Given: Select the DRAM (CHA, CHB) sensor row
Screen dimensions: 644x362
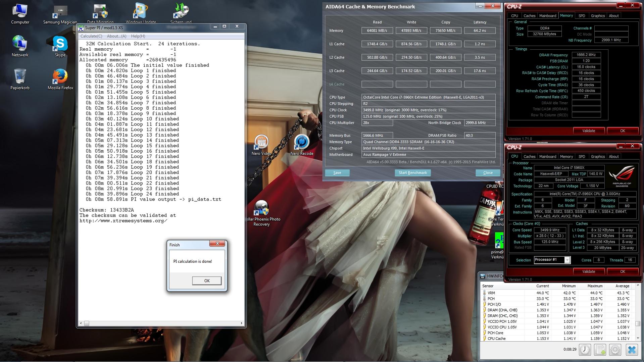Looking at the screenshot, I should coord(558,310).
